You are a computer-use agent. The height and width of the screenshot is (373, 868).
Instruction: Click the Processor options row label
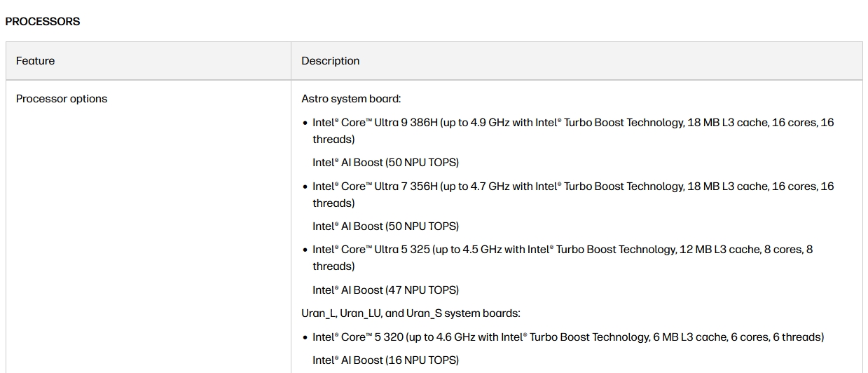[62, 99]
